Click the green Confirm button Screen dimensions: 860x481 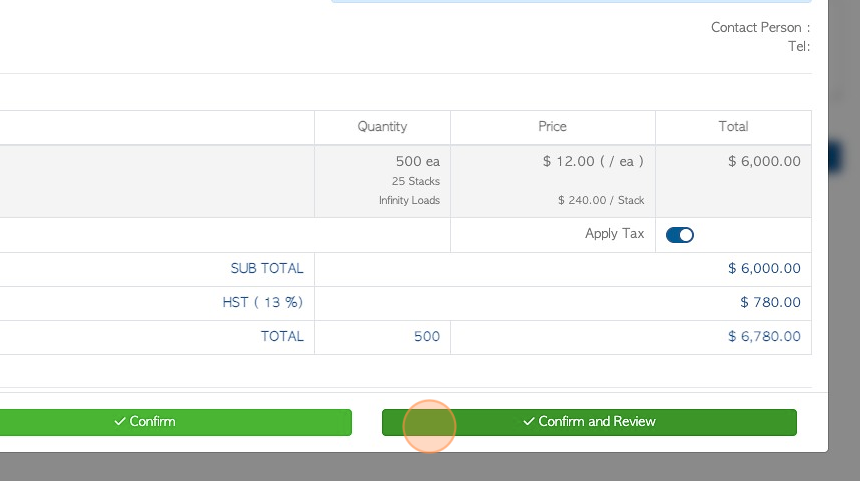176,422
